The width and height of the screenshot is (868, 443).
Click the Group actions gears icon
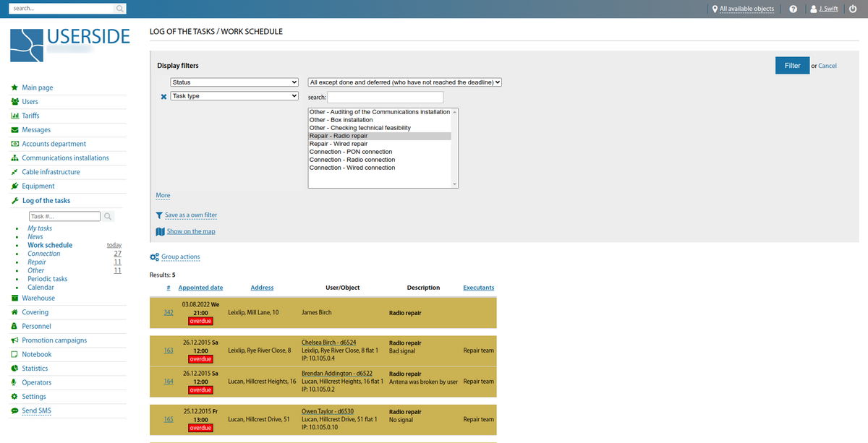[153, 256]
